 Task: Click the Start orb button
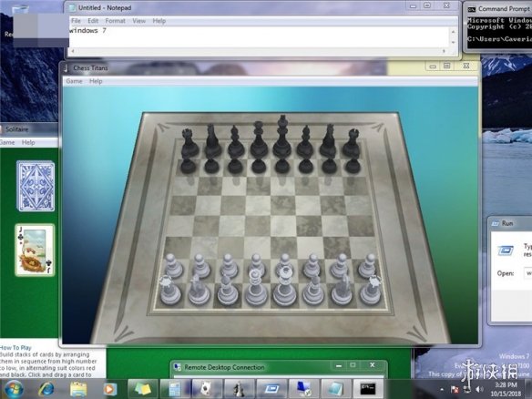click(14, 389)
